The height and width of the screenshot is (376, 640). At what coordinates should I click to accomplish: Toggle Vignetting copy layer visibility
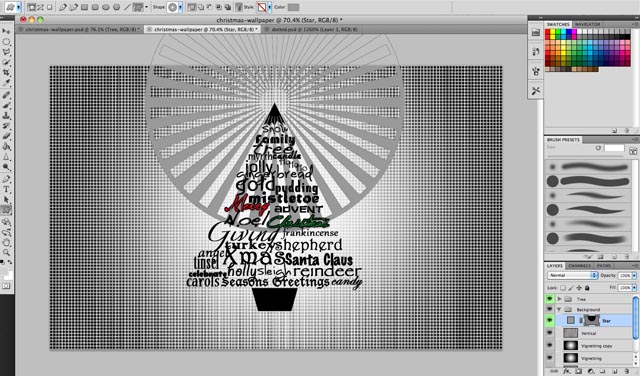click(549, 346)
